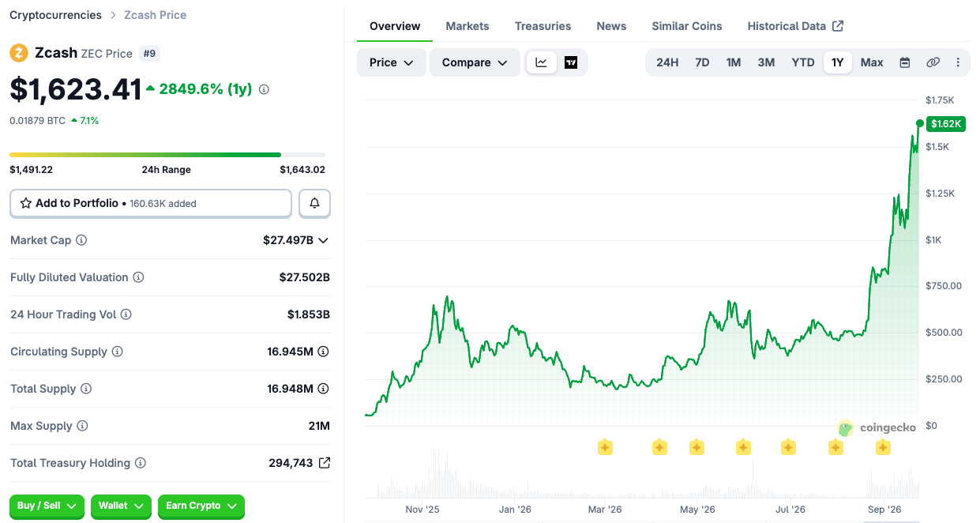Image resolution: width=980 pixels, height=523 pixels.
Task: Click the info icon next to 1y percentage
Action: tap(264, 89)
